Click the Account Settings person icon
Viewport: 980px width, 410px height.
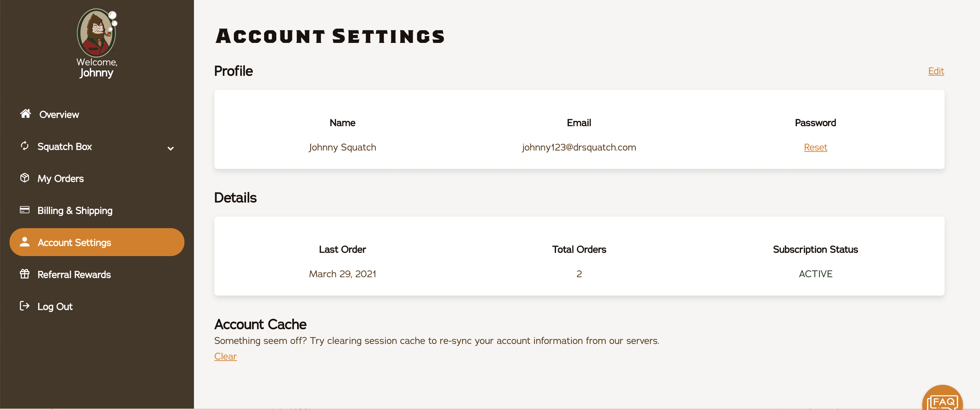click(x=25, y=242)
